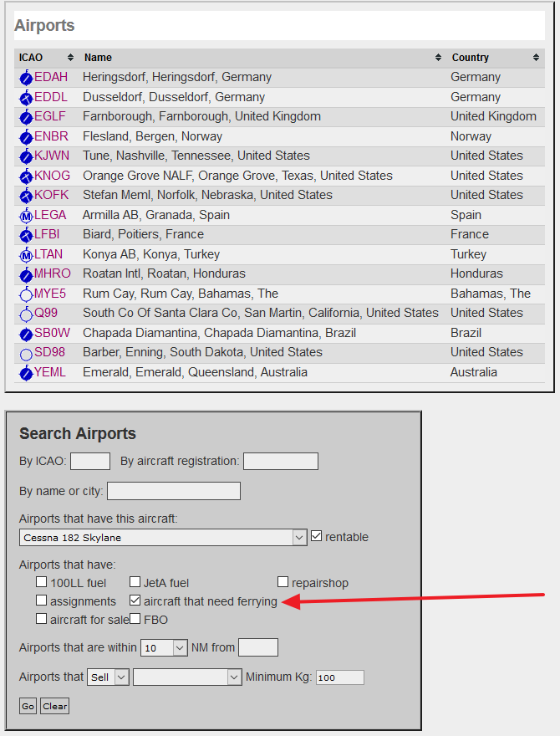Open the Sell dropdown

pos(108,677)
